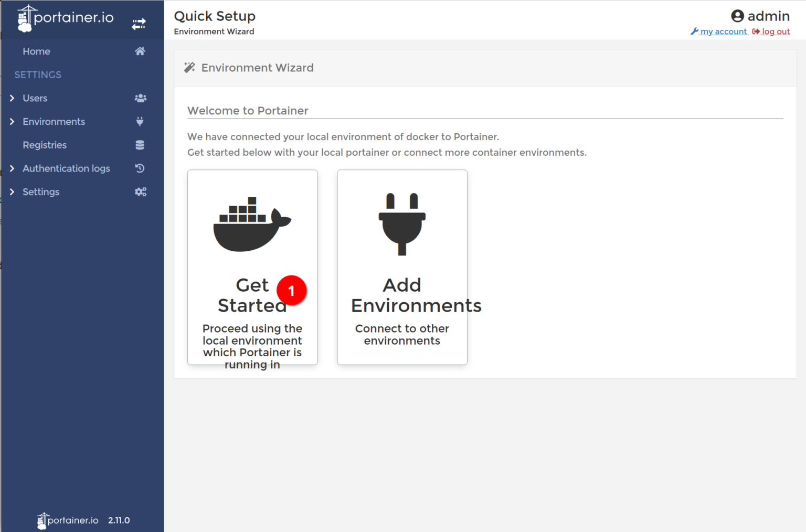
Task: Click the footer portainer.io logo
Action: point(68,520)
